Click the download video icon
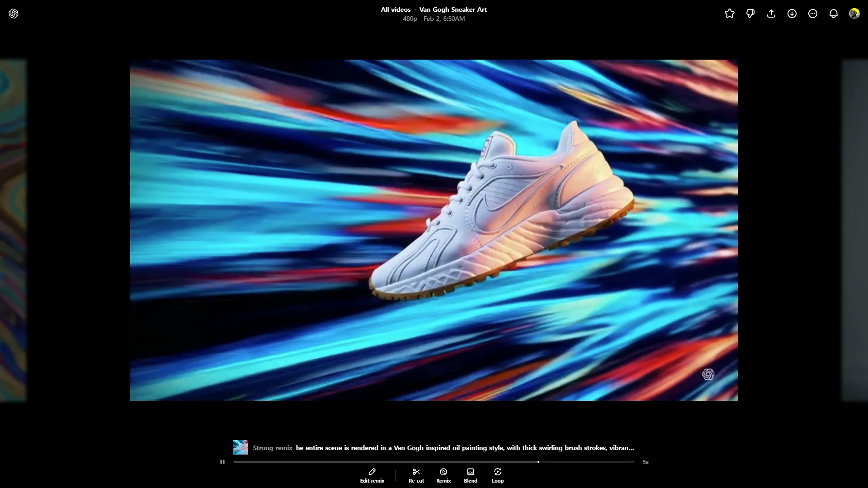 [792, 14]
